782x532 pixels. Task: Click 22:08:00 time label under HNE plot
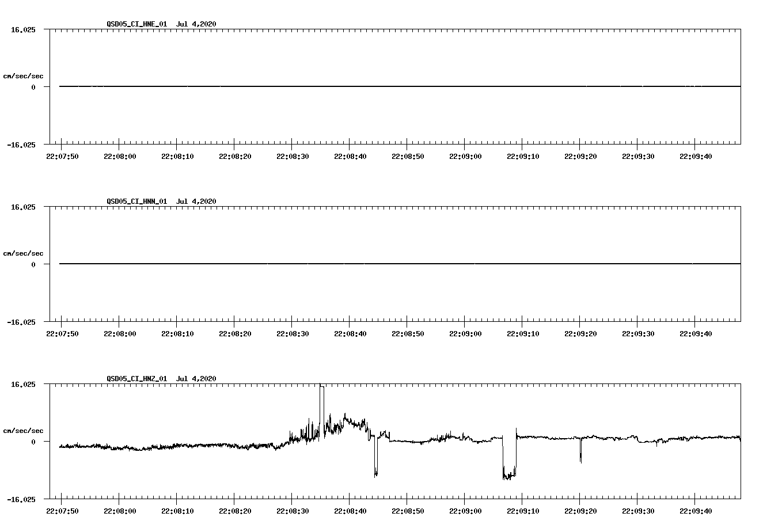coord(120,156)
